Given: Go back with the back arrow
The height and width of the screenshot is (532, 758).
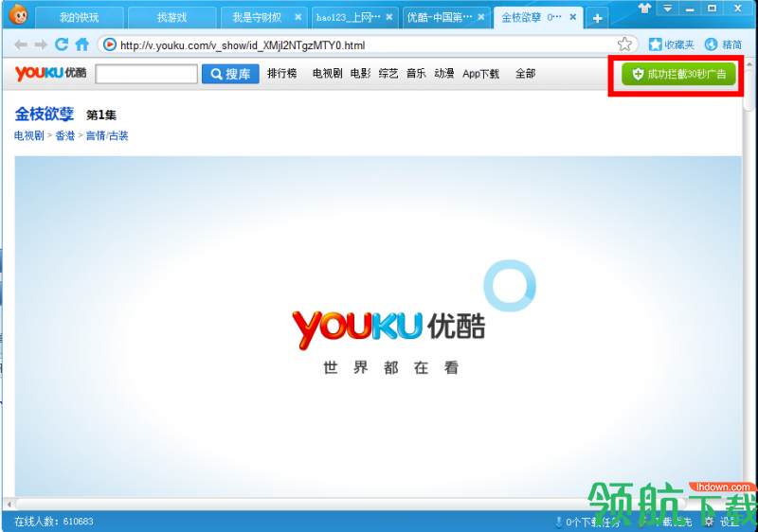Looking at the screenshot, I should click(x=20, y=45).
